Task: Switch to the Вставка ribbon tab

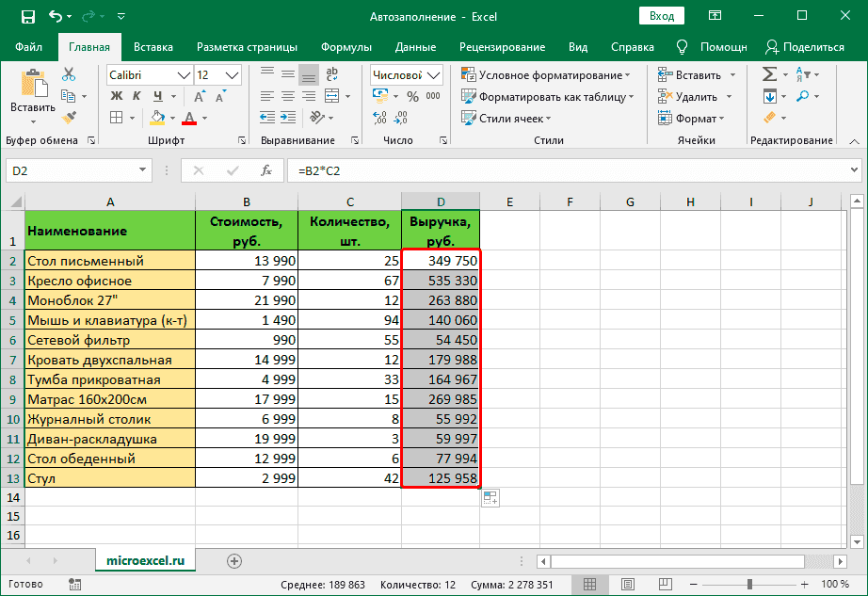Action: pyautogui.click(x=153, y=47)
